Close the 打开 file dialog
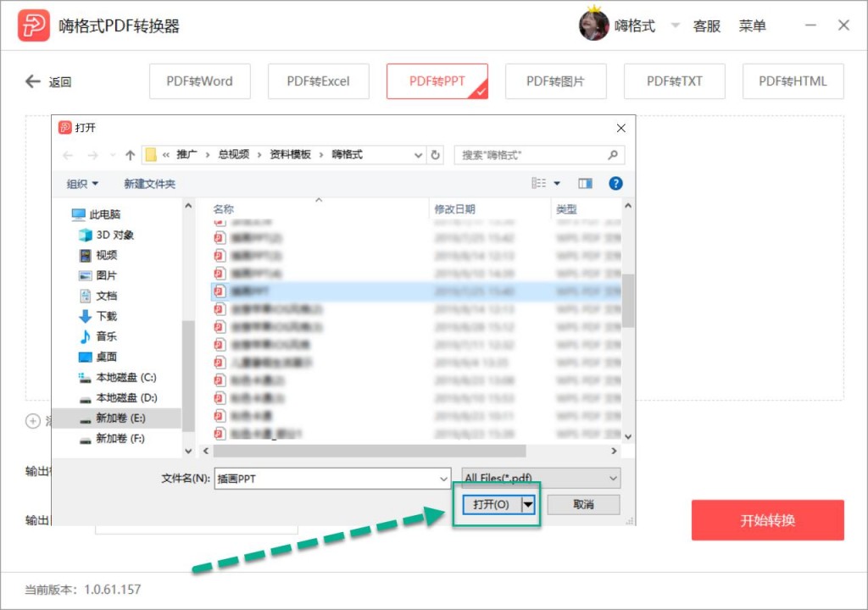This screenshot has width=868, height=610. 621,128
